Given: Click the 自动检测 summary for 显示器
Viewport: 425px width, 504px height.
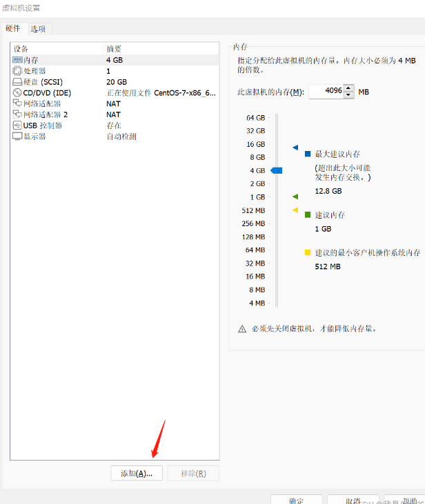Looking at the screenshot, I should (121, 137).
